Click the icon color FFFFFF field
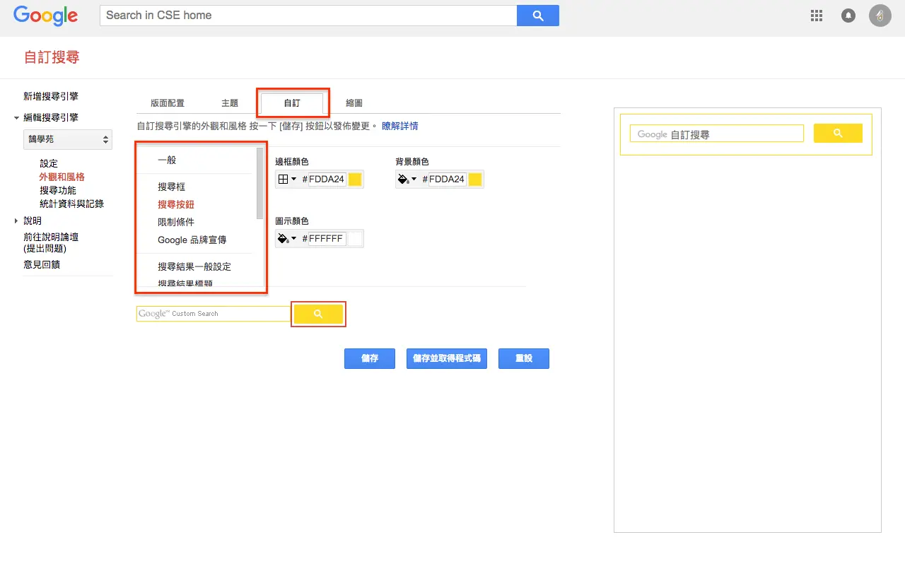This screenshot has height=588, width=905. click(x=327, y=239)
